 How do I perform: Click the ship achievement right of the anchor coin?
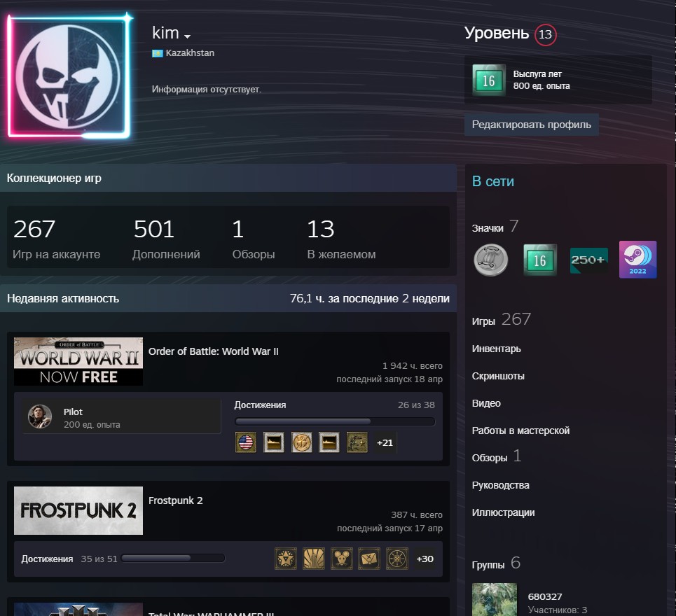click(329, 442)
